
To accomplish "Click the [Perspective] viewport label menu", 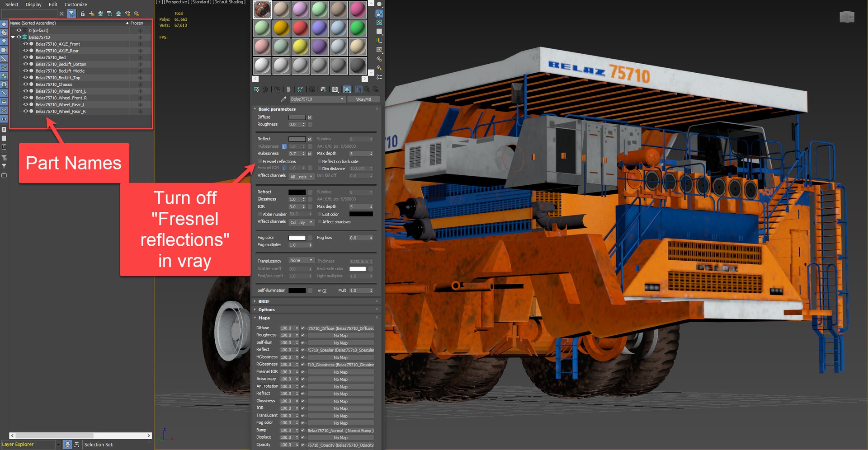I will [x=176, y=2].
